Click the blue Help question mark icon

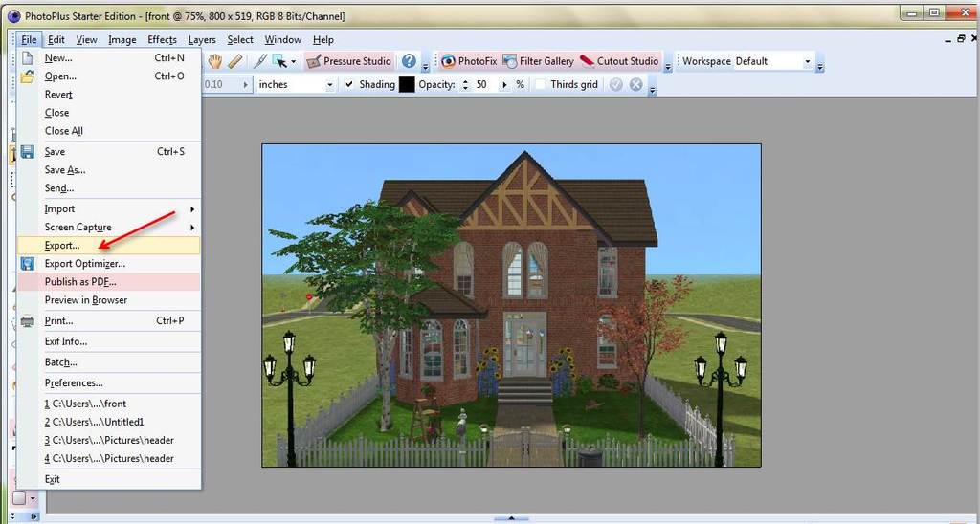point(409,61)
